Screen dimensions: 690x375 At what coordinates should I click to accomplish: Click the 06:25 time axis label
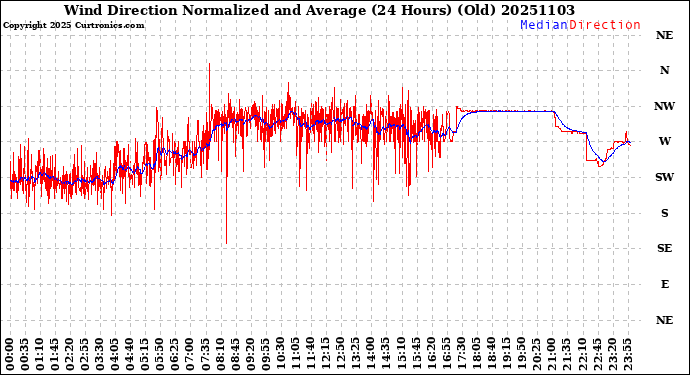[175, 355]
